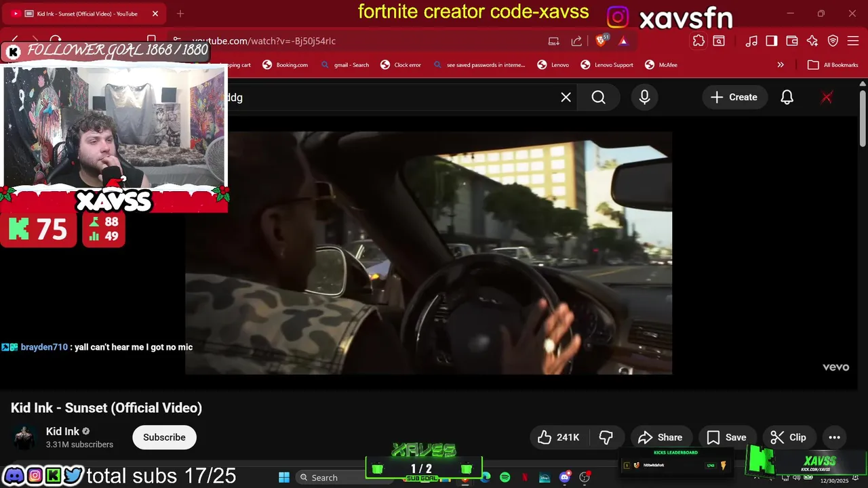Screen dimensions: 868x488
Task: Open YouTube notifications bell
Action: 787,98
